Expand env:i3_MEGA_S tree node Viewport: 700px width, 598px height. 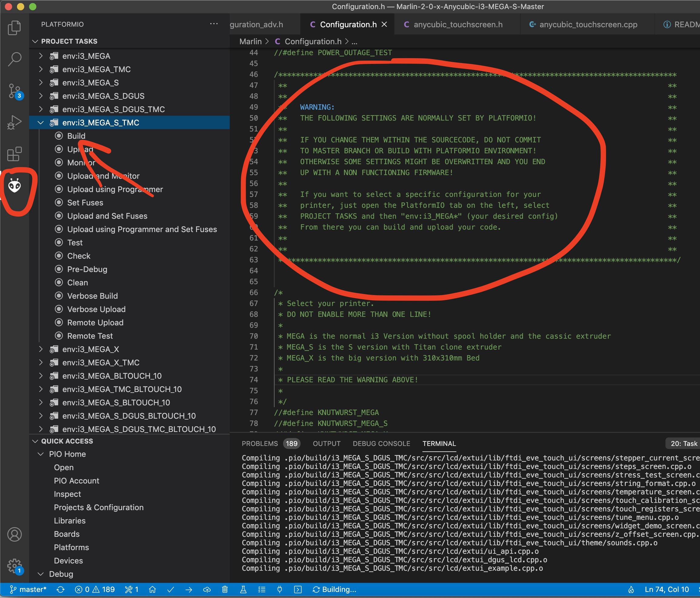[x=41, y=82]
